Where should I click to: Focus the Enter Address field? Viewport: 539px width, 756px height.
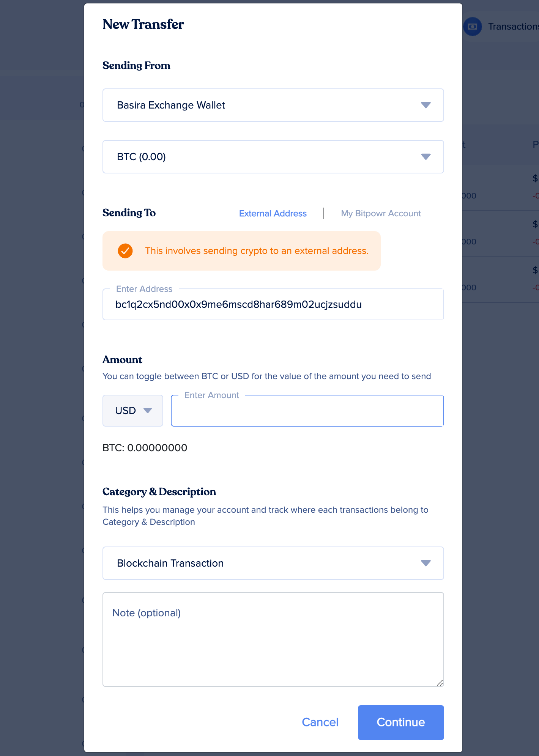(273, 304)
